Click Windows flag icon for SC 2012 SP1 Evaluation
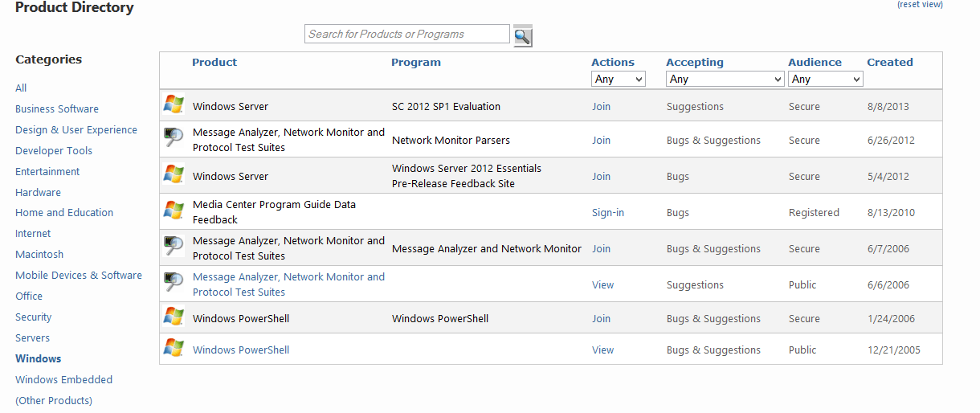The height and width of the screenshot is (413, 980). (x=174, y=104)
